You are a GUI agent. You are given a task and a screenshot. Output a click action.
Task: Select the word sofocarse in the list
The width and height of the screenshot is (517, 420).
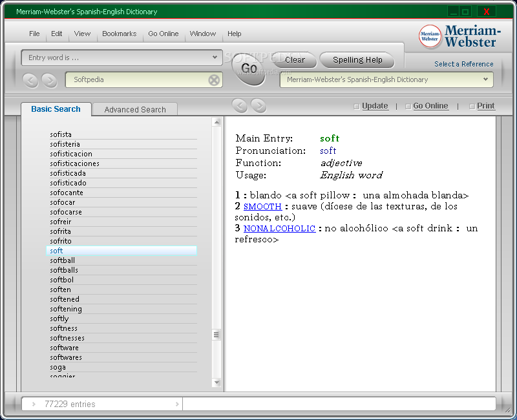tap(123, 212)
